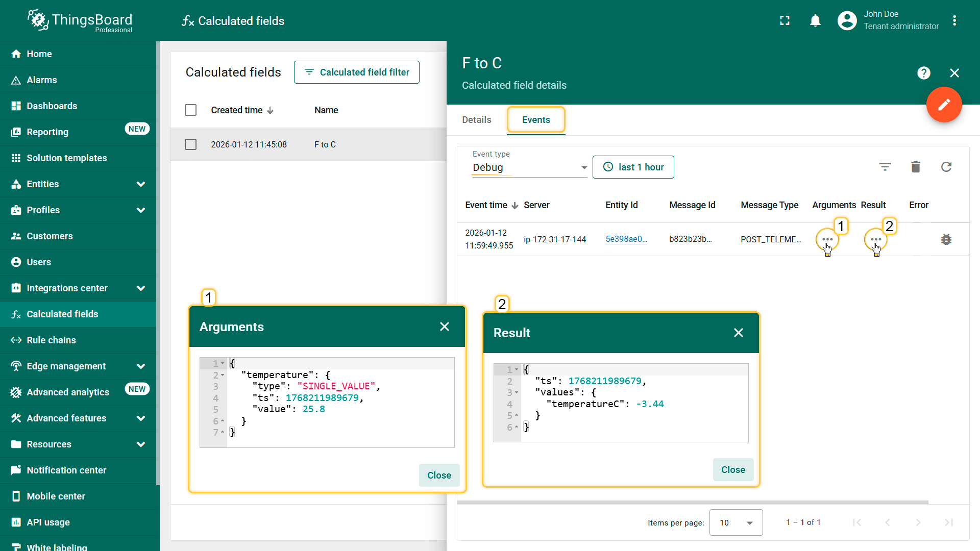Click the debug bug icon in event row

[x=946, y=239]
